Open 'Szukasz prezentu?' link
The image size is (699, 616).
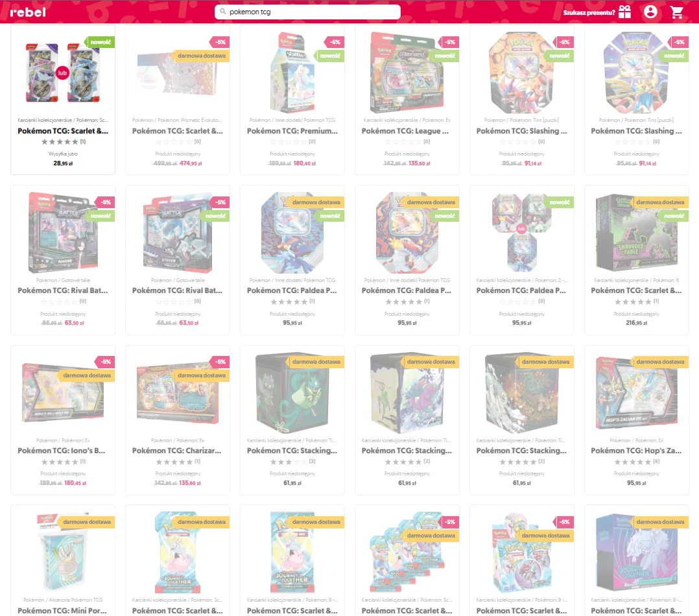point(589,12)
